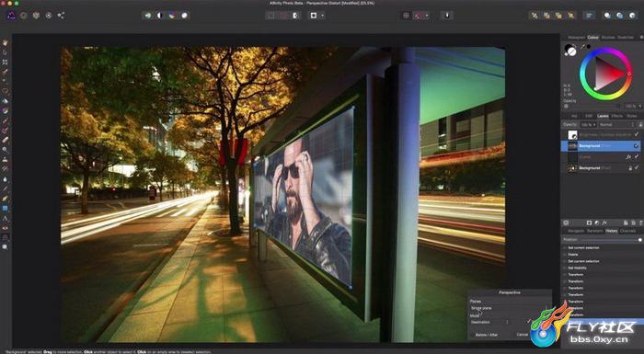Click the red hue on colour wheel
Image resolution: width=644 pixels, height=354 pixels.
(629, 74)
